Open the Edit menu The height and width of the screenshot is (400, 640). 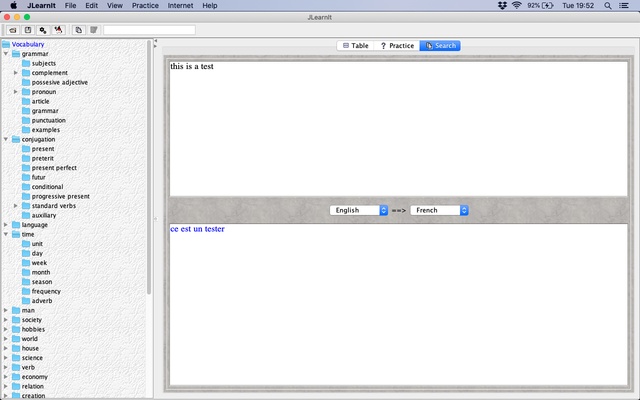[91, 5]
